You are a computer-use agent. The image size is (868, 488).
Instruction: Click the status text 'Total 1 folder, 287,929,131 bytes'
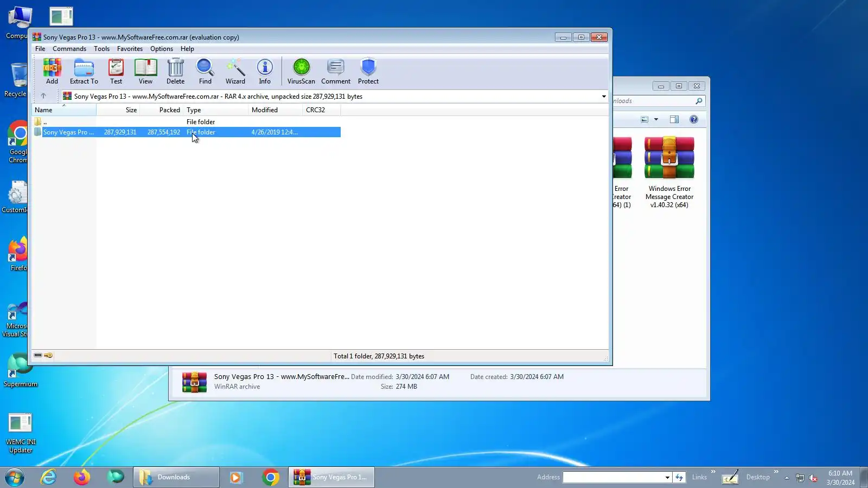[379, 356]
